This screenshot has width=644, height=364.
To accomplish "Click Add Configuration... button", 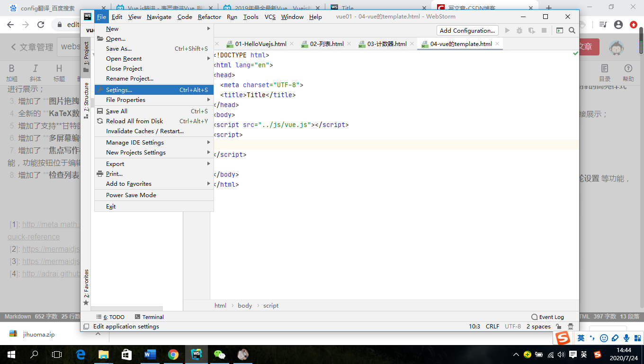I will coord(467,30).
